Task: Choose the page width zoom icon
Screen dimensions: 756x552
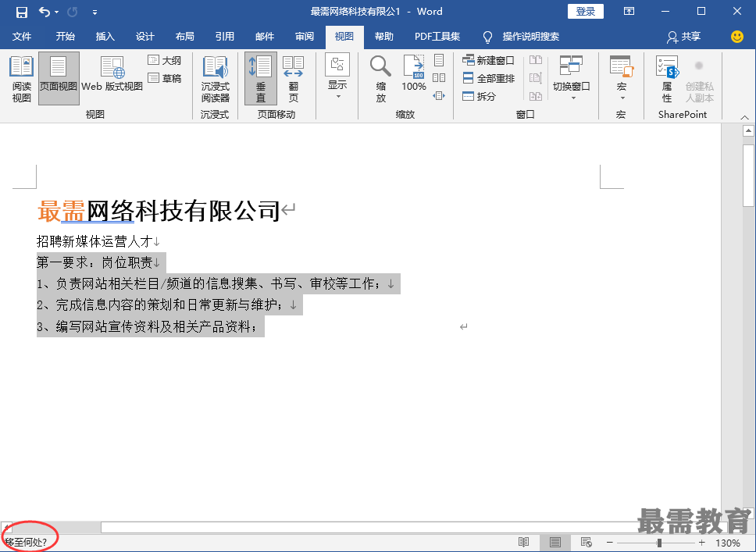Action: [439, 95]
